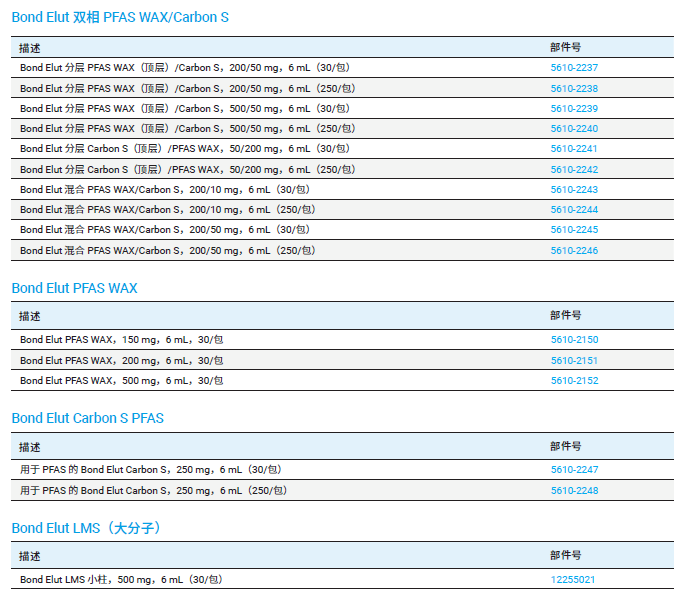Open the 5610-2239 part link

click(x=574, y=108)
